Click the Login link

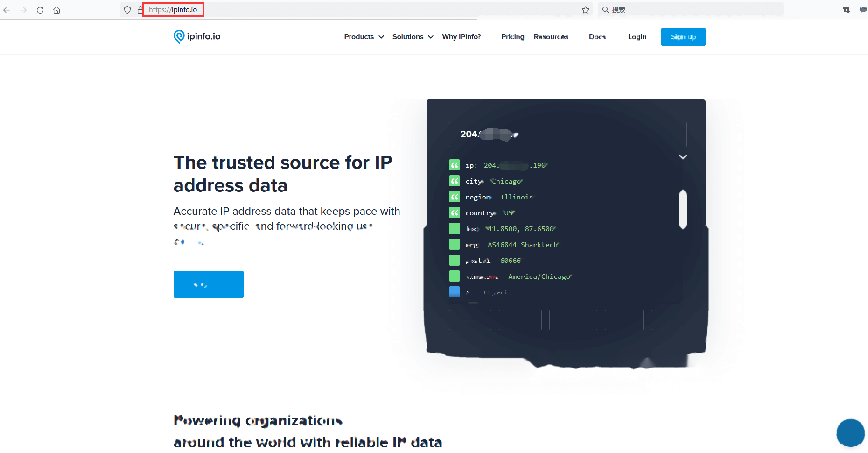637,37
